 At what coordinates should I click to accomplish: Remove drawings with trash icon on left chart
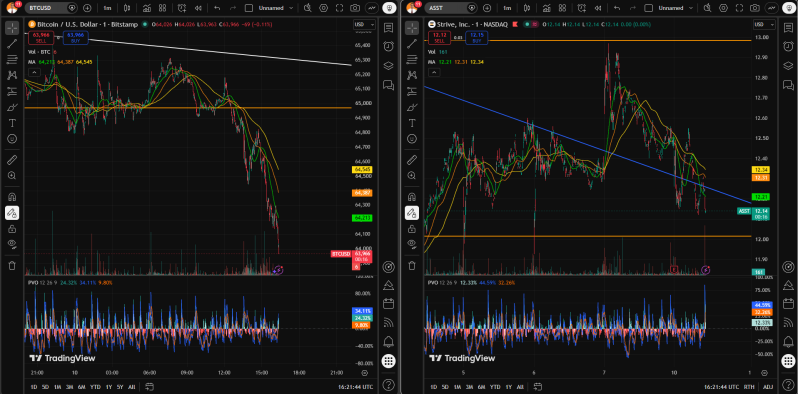coord(12,265)
